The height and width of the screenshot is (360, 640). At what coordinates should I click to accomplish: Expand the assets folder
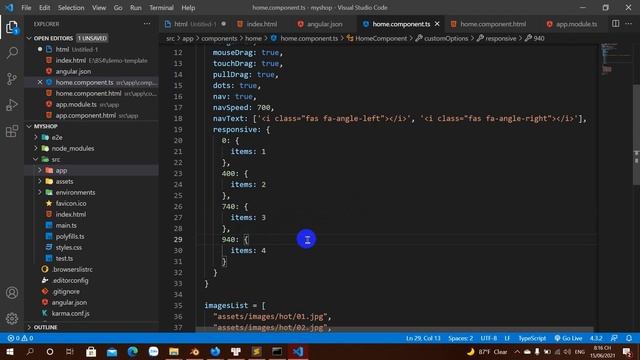[x=40, y=181]
